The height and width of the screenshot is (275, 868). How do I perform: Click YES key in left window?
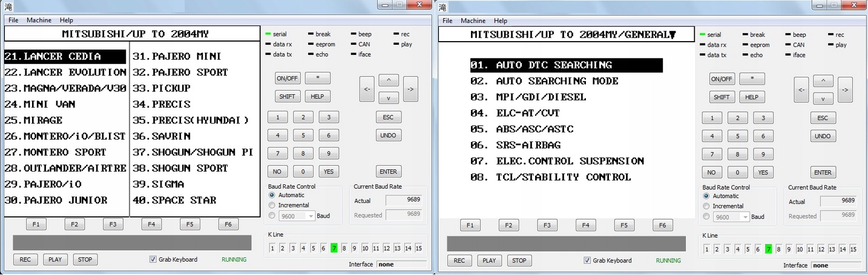point(329,172)
